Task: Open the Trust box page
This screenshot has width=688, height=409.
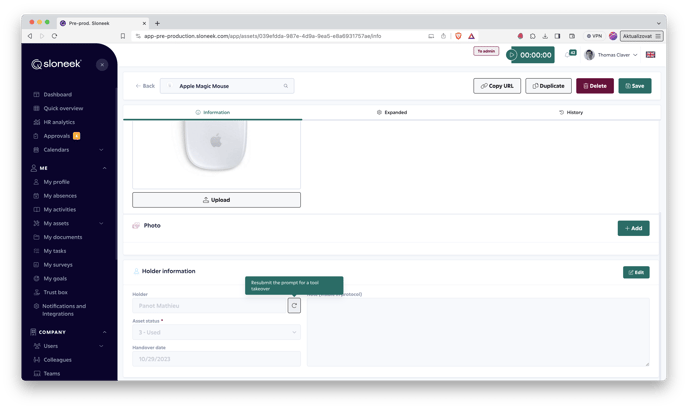Action: click(55, 292)
